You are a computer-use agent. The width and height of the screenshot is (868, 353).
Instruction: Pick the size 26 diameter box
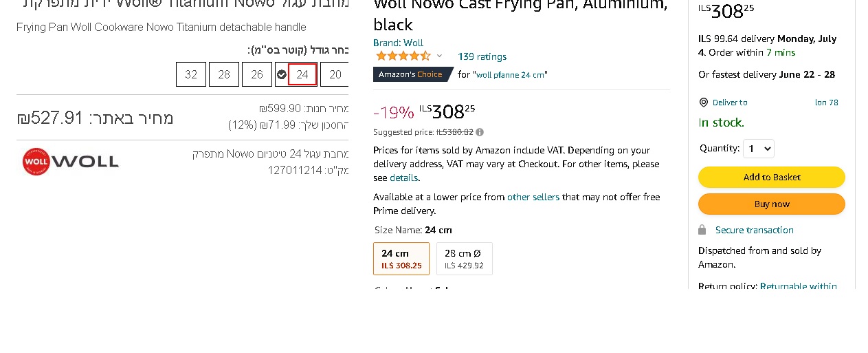257,74
